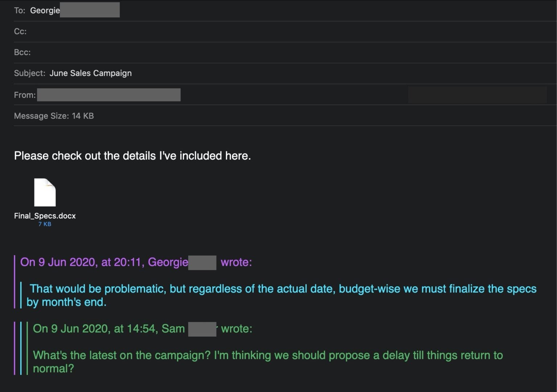This screenshot has height=392, width=557.
Task: Select the subject text June Sales Campaign
Action: pos(91,73)
